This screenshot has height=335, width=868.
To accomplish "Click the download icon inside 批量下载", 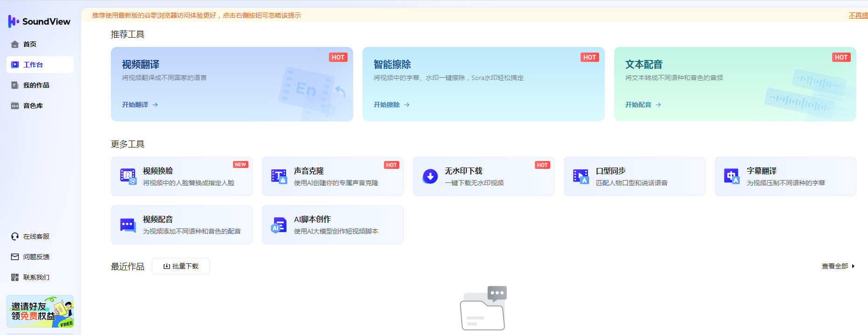I will click(x=166, y=266).
